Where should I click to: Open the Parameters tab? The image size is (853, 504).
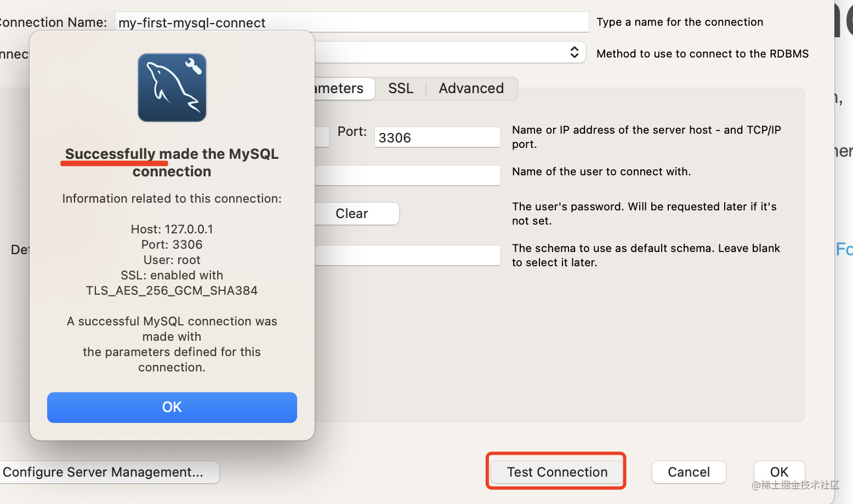coord(344,88)
